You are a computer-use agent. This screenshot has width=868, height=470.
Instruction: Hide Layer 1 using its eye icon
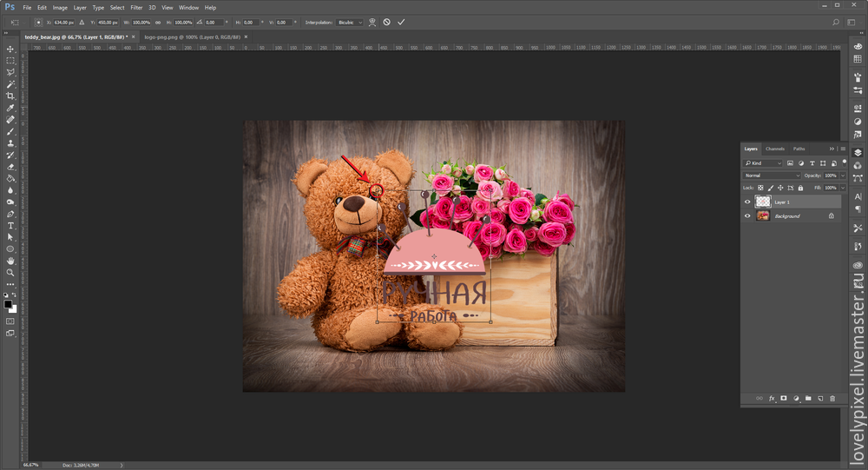[x=747, y=202]
